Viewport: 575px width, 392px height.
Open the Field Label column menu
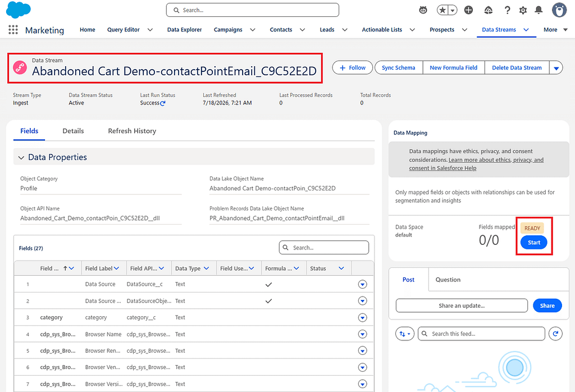point(116,268)
